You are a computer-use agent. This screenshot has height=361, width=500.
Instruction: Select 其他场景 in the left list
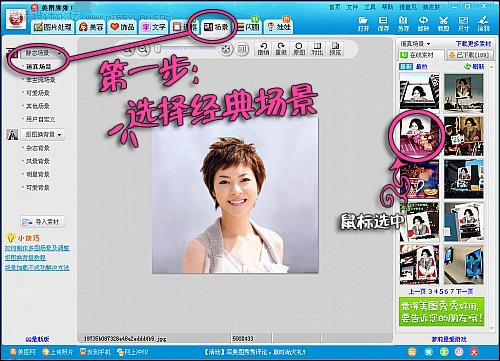coord(38,106)
